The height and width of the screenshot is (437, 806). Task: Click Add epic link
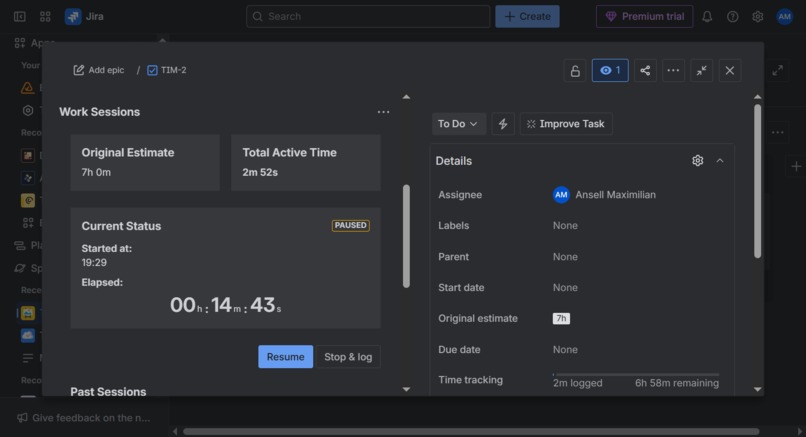point(99,70)
